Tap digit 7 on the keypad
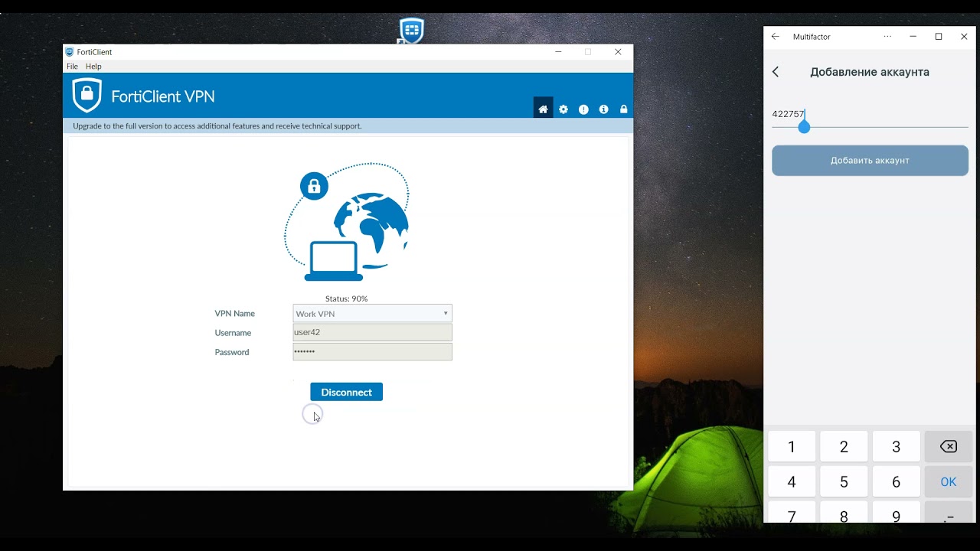980x551 pixels. (x=792, y=512)
